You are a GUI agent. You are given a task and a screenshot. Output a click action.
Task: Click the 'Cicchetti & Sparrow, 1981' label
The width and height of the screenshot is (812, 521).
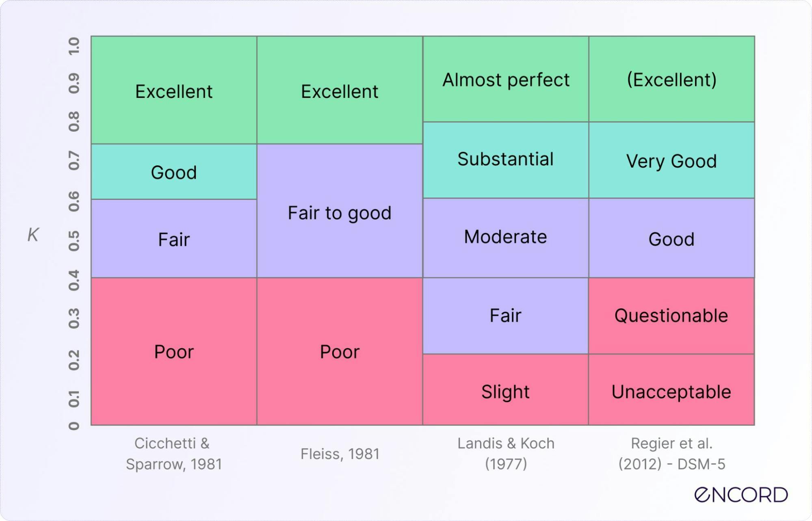[174, 454]
